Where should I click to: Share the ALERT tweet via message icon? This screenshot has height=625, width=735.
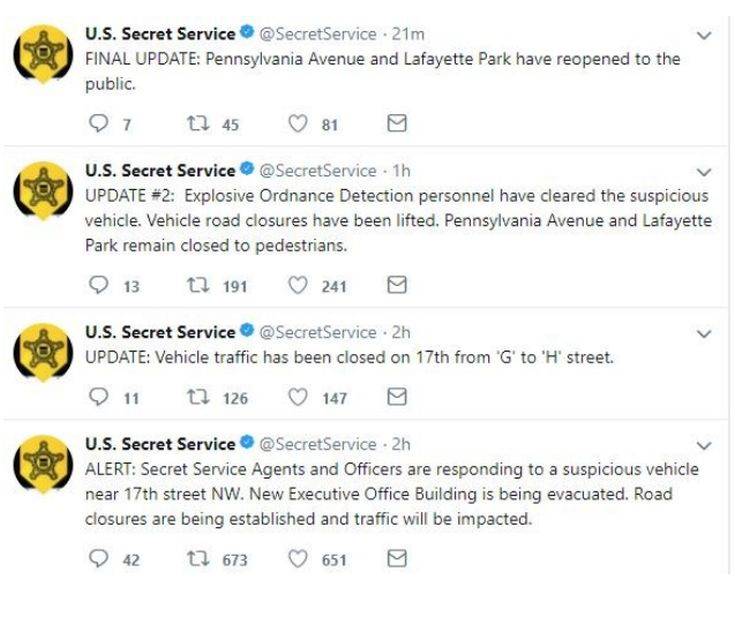click(397, 558)
